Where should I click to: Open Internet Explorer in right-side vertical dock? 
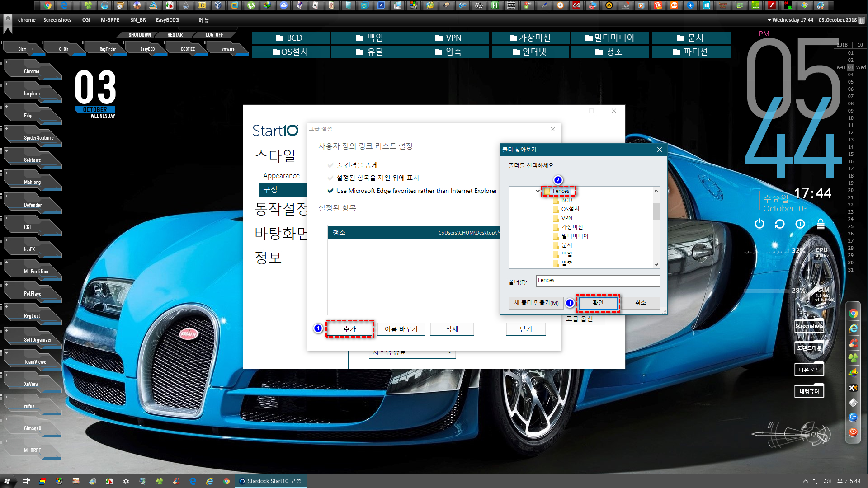click(853, 328)
